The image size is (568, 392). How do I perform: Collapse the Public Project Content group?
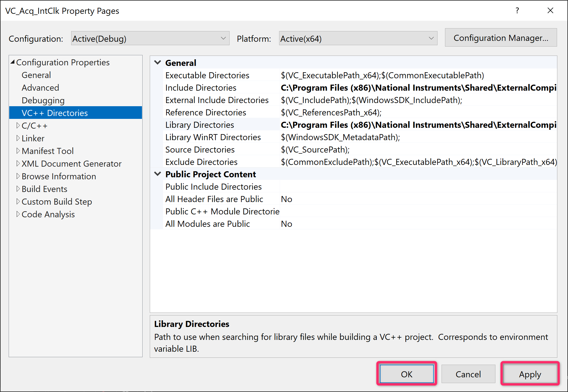click(x=158, y=174)
